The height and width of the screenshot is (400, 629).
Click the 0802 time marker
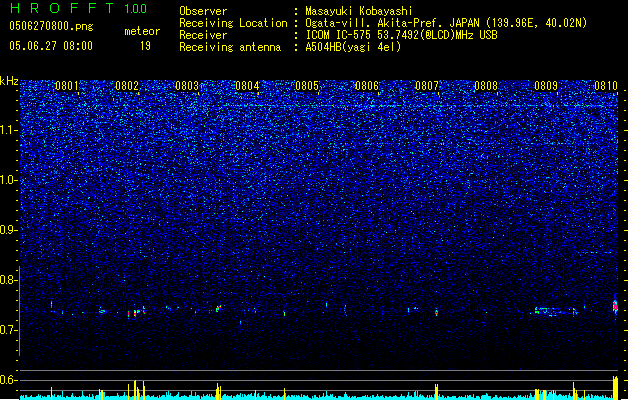(x=127, y=86)
